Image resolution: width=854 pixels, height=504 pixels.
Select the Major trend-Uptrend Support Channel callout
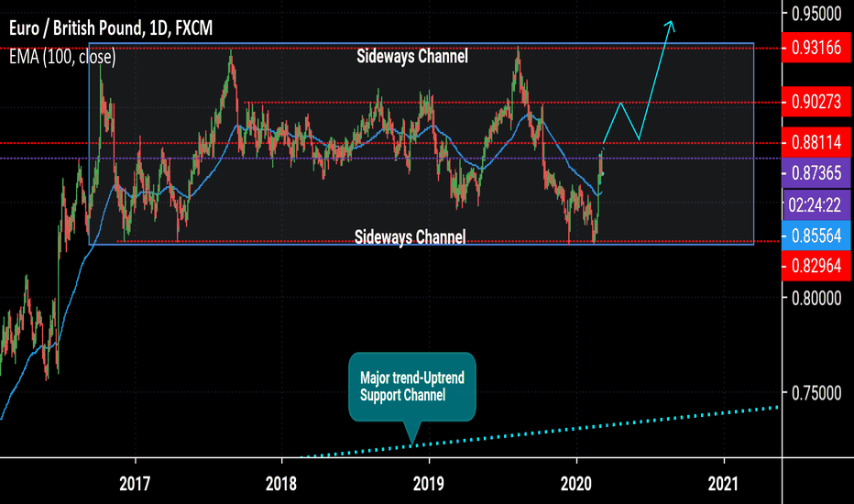pos(412,387)
